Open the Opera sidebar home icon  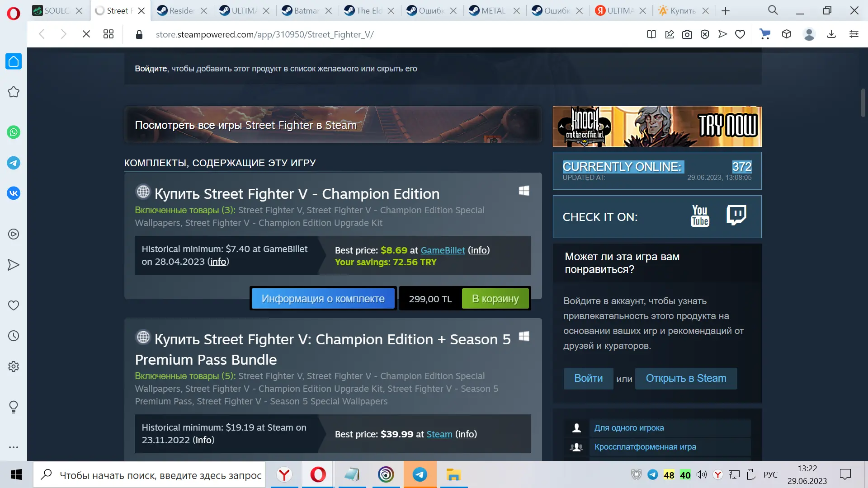[14, 61]
